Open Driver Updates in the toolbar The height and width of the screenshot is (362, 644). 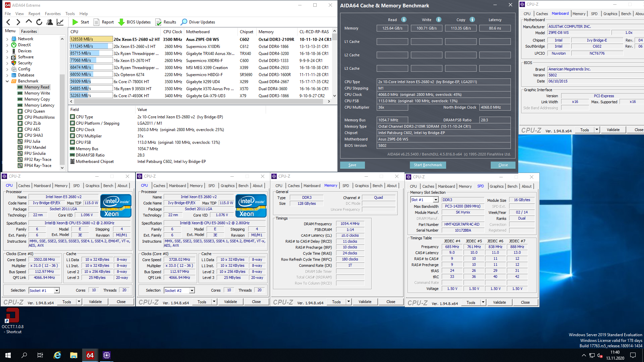click(x=198, y=22)
